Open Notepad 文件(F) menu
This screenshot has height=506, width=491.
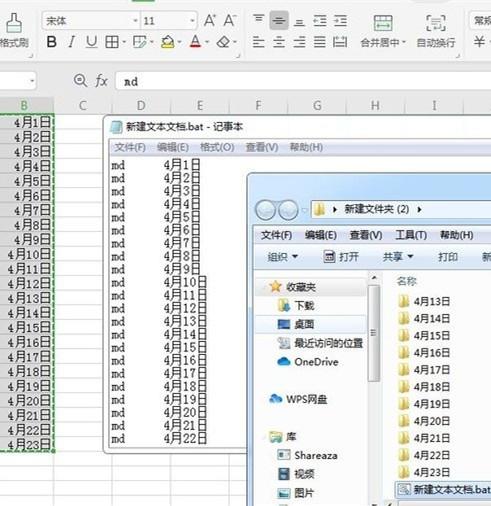pos(130,147)
